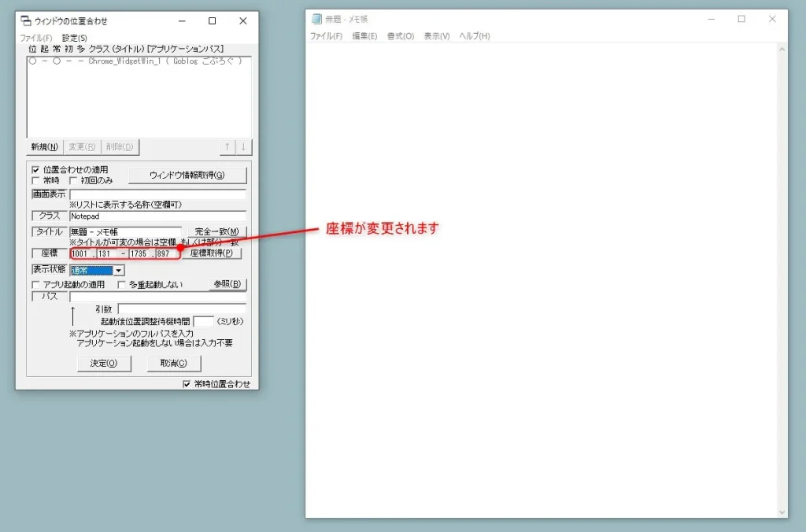Check the 多重起動しない option

coord(120,284)
